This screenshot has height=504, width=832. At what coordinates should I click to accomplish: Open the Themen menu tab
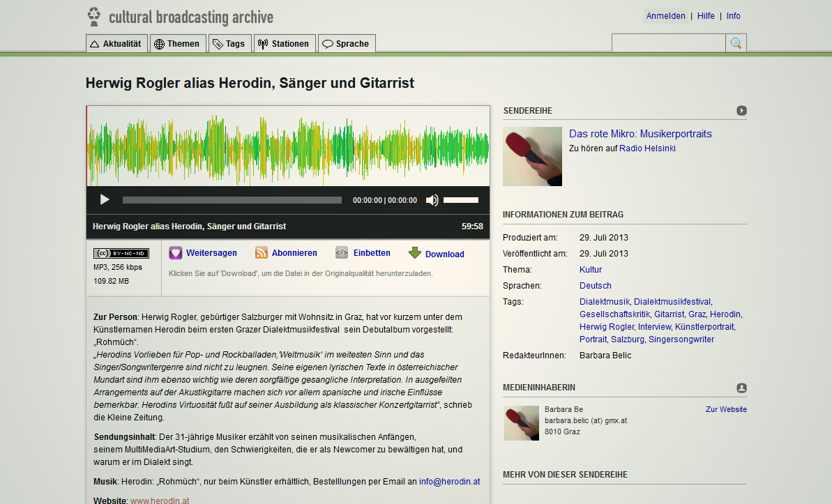[x=178, y=43]
